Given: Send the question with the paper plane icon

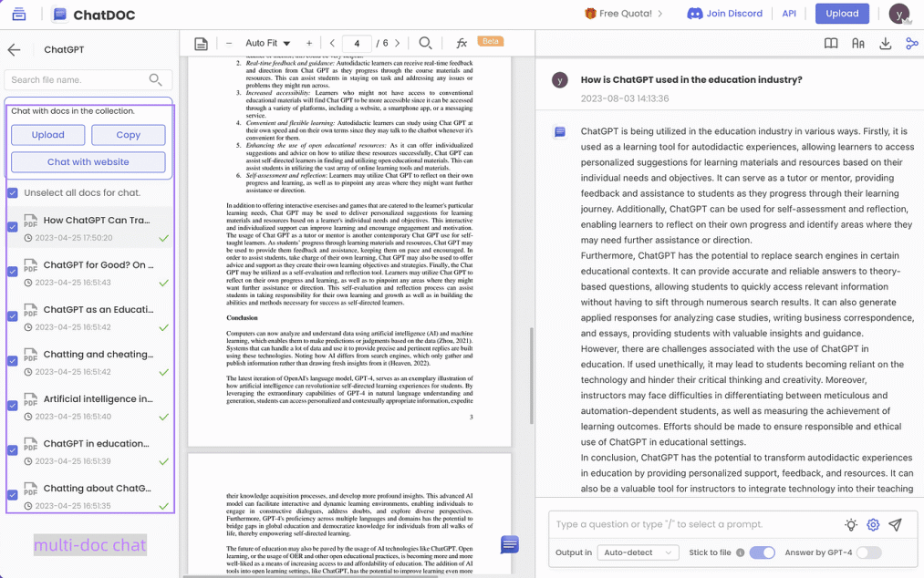Looking at the screenshot, I should tap(895, 524).
